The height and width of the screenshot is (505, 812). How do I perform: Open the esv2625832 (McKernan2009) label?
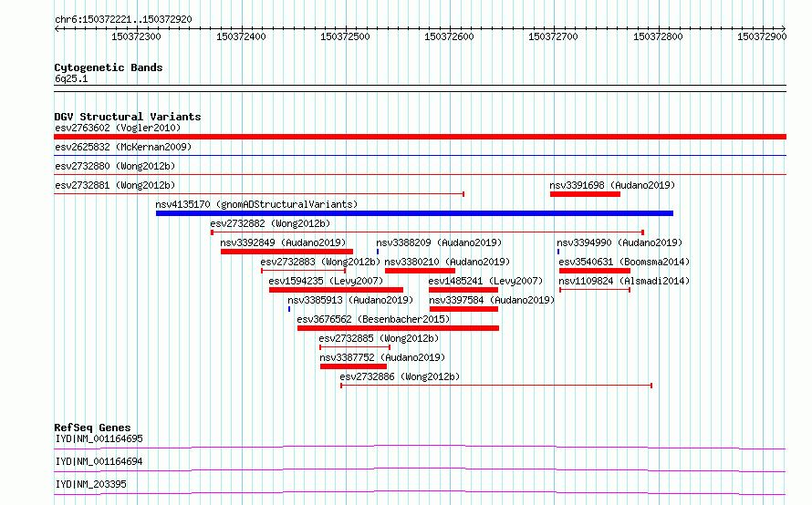point(123,147)
